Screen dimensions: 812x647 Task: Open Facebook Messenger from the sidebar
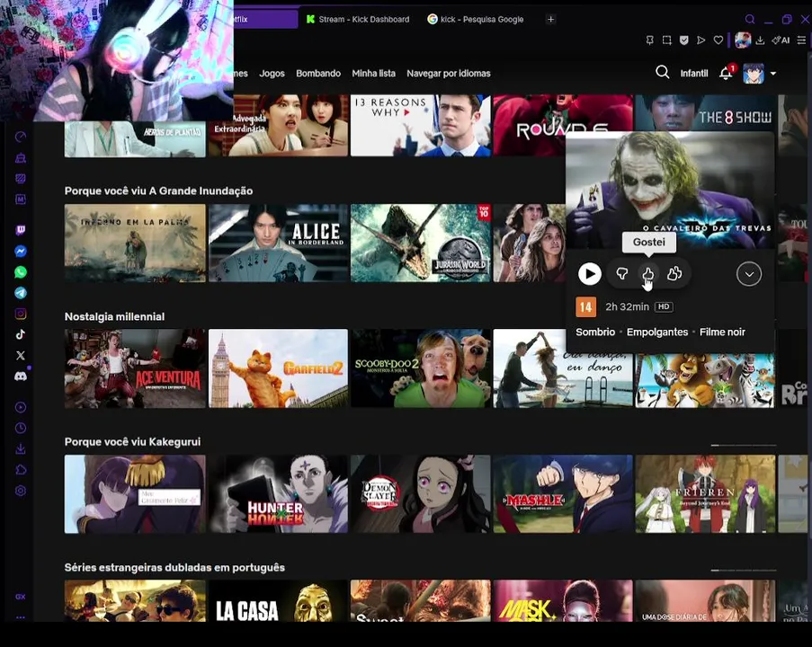pyautogui.click(x=20, y=252)
